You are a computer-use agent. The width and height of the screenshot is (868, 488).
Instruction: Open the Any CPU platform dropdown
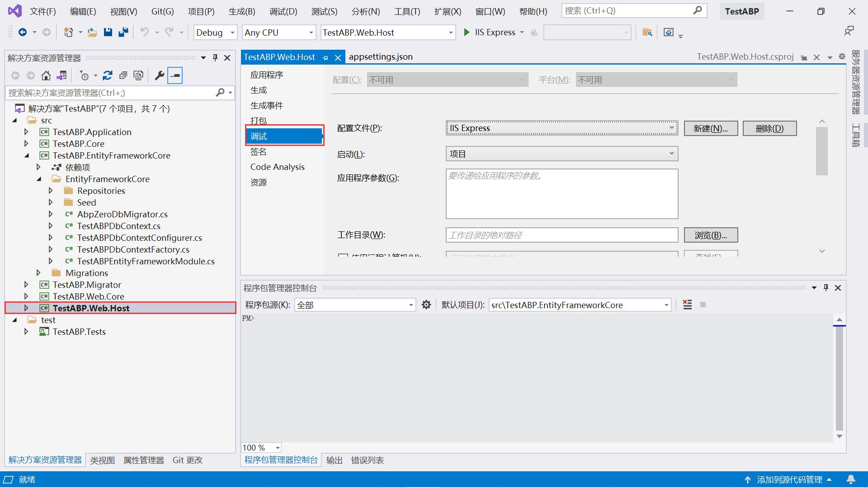pos(278,33)
